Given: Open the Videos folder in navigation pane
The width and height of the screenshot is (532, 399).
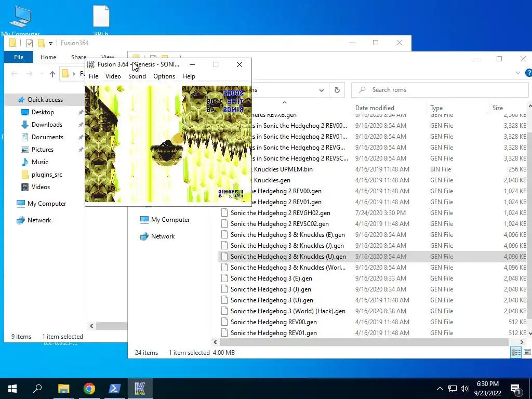Looking at the screenshot, I should click(x=41, y=187).
